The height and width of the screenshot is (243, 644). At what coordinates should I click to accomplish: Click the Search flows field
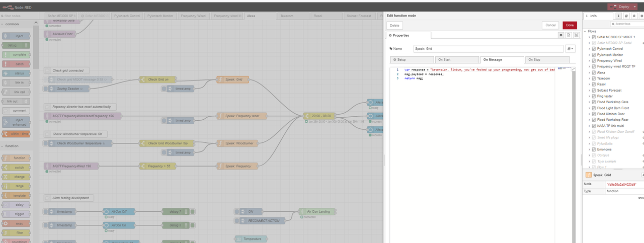pyautogui.click(x=627, y=24)
